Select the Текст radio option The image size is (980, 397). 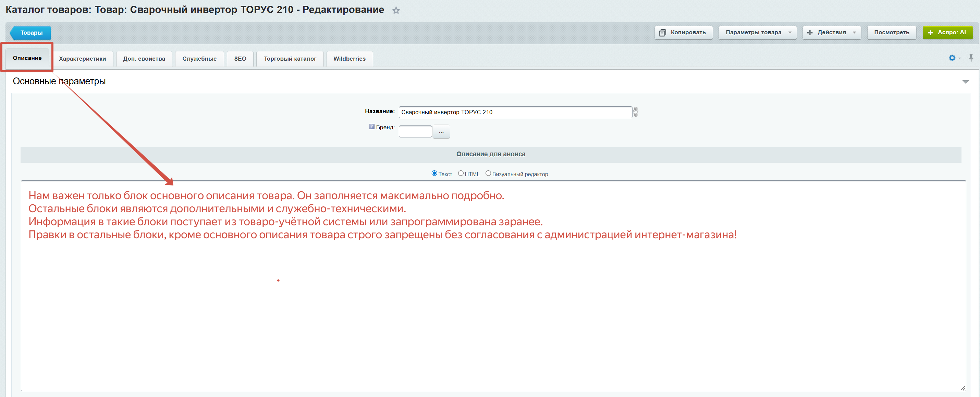coord(434,173)
